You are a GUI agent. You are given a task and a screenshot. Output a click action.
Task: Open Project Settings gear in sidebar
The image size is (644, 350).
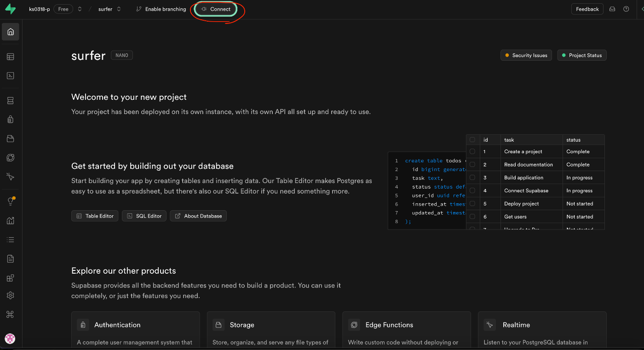(x=11, y=295)
